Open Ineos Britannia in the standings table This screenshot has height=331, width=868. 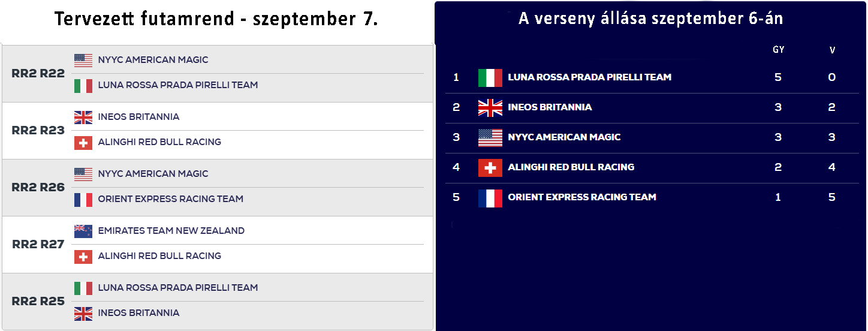pyautogui.click(x=550, y=107)
